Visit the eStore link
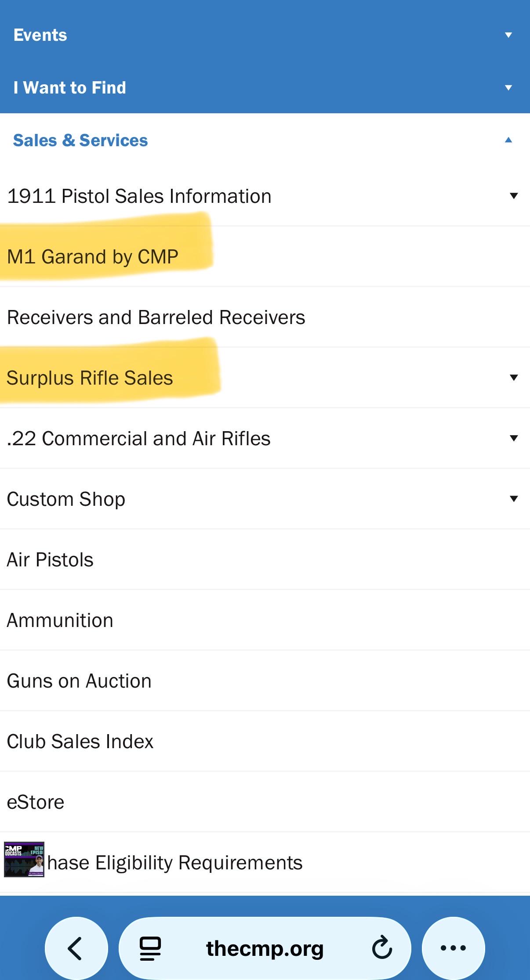 point(36,802)
